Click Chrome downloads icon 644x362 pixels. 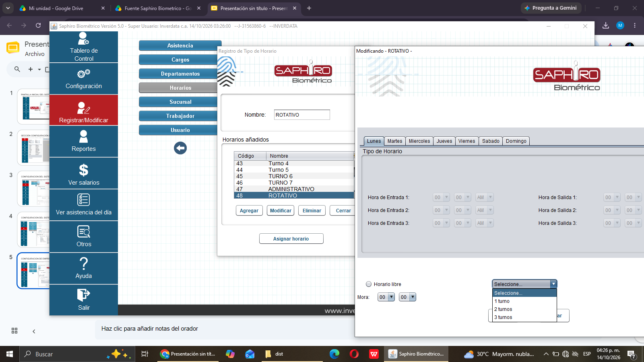(x=606, y=25)
